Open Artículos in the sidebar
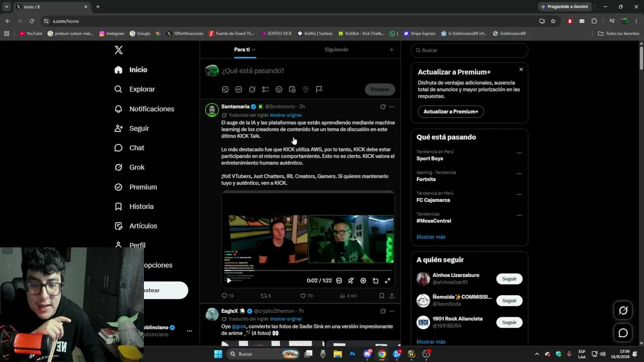 click(136, 226)
